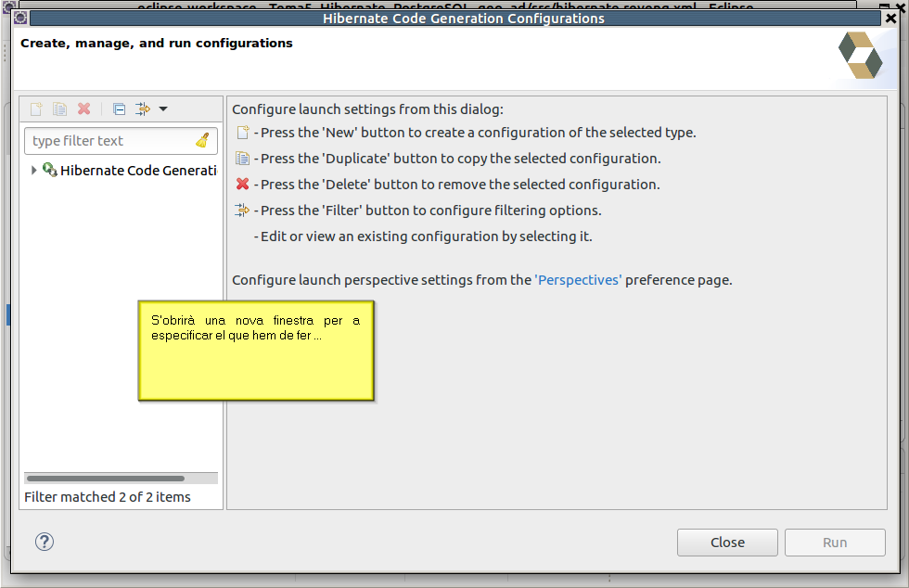The image size is (909, 588).
Task: Click the tree panel horizontal scrollbar
Action: (106, 479)
